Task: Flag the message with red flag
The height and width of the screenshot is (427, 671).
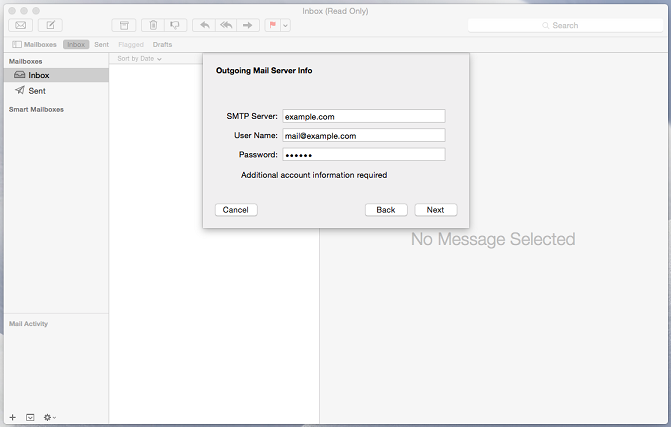Action: [x=272, y=25]
